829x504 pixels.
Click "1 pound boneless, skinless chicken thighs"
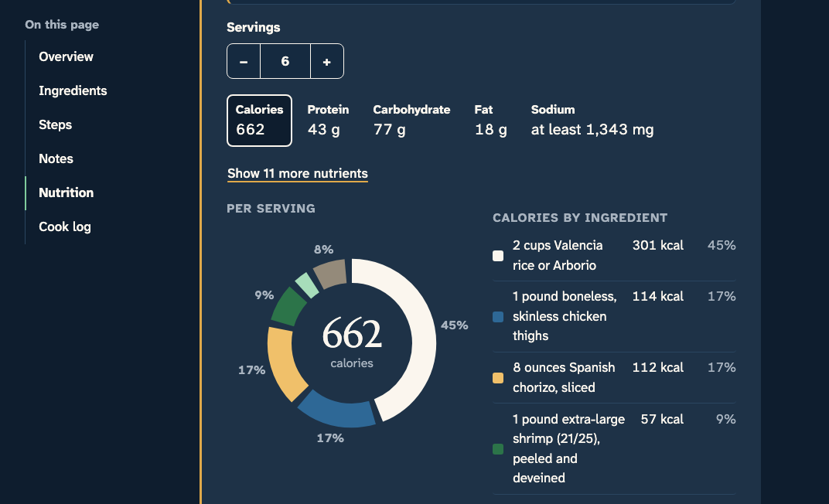[x=565, y=316]
